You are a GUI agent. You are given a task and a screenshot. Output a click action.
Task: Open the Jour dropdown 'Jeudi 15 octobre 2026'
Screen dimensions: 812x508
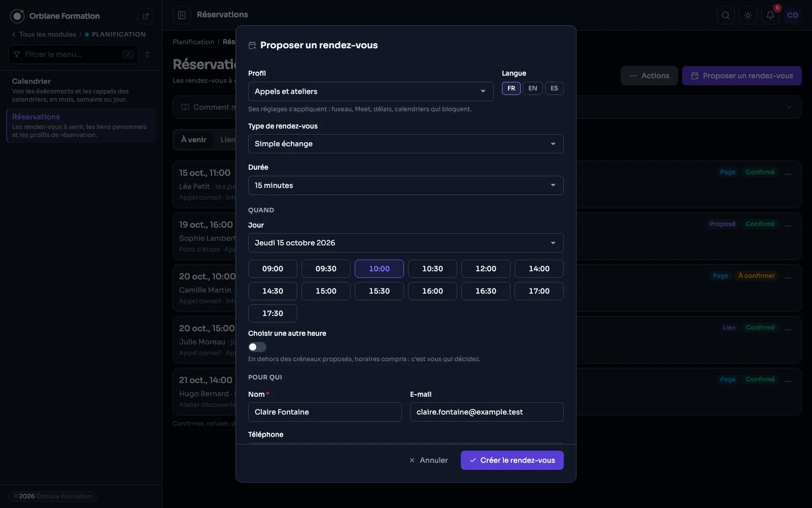click(406, 243)
